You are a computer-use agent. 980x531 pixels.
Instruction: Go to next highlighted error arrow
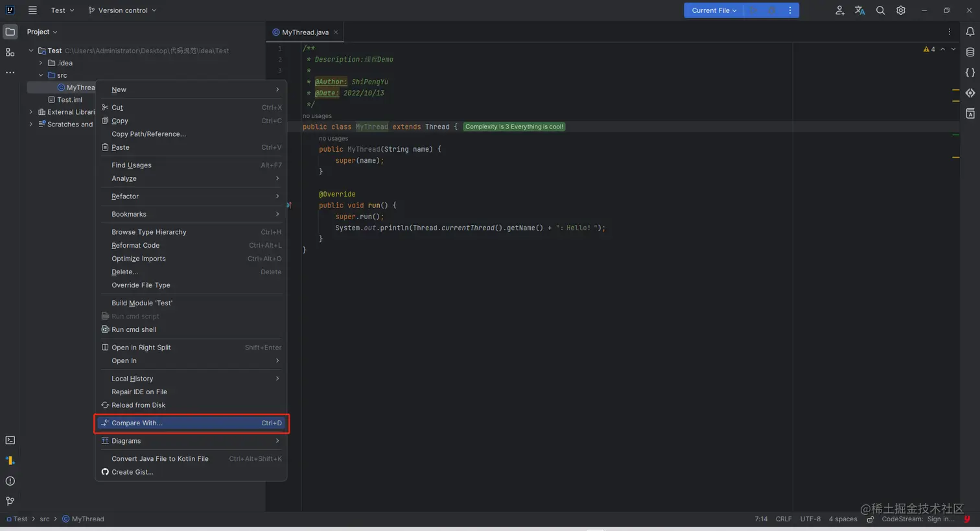click(953, 49)
